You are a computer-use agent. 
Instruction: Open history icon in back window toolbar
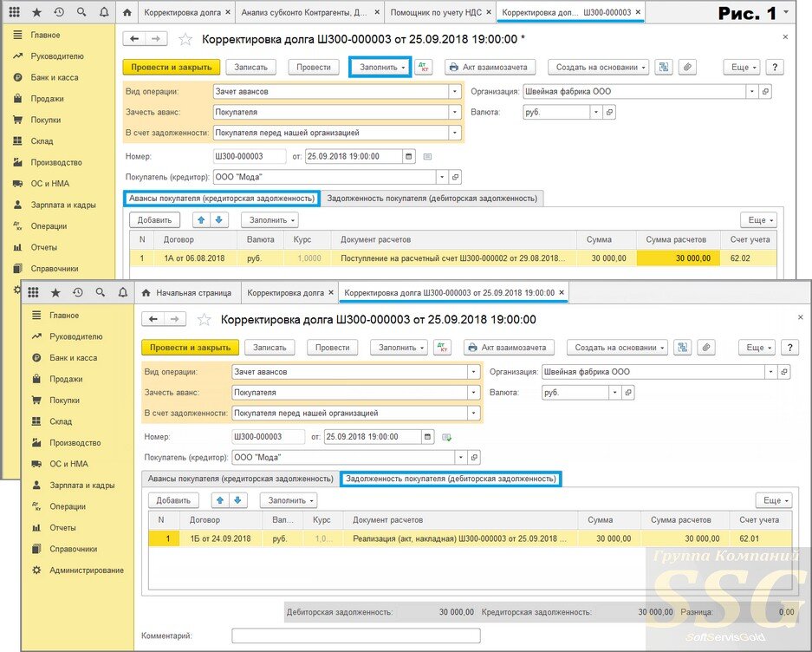(x=59, y=12)
